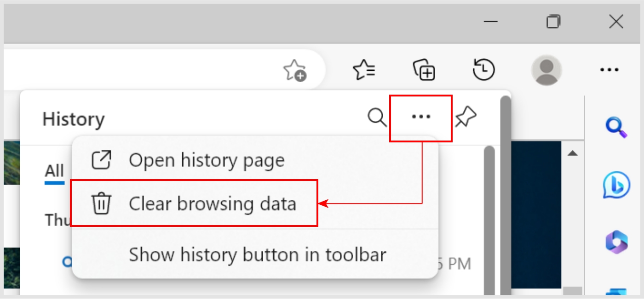This screenshot has width=644, height=299.
Task: Open the Collections icon in toolbar
Action: 424,70
